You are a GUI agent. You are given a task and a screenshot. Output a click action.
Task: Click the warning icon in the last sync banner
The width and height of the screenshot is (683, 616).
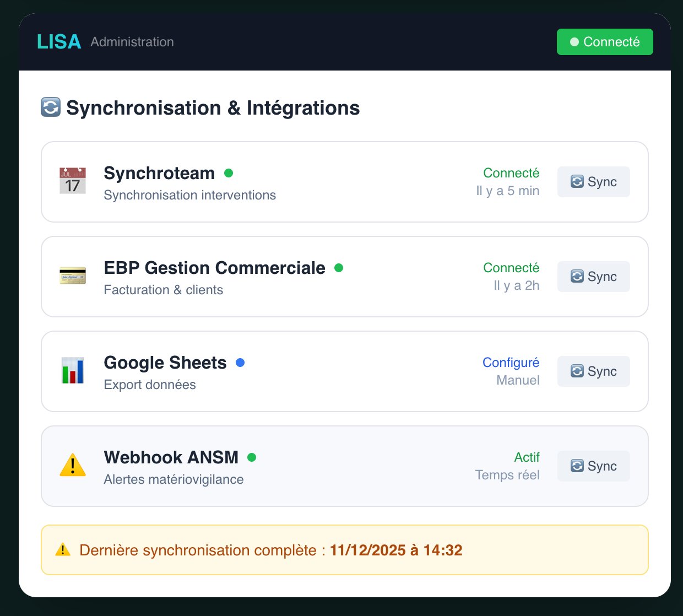click(63, 550)
